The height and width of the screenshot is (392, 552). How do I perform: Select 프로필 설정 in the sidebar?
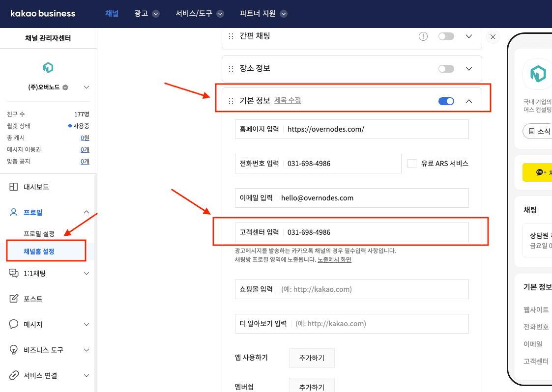39,234
